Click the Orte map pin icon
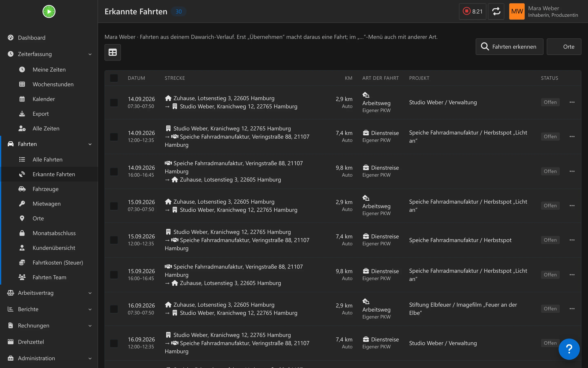 (x=22, y=218)
